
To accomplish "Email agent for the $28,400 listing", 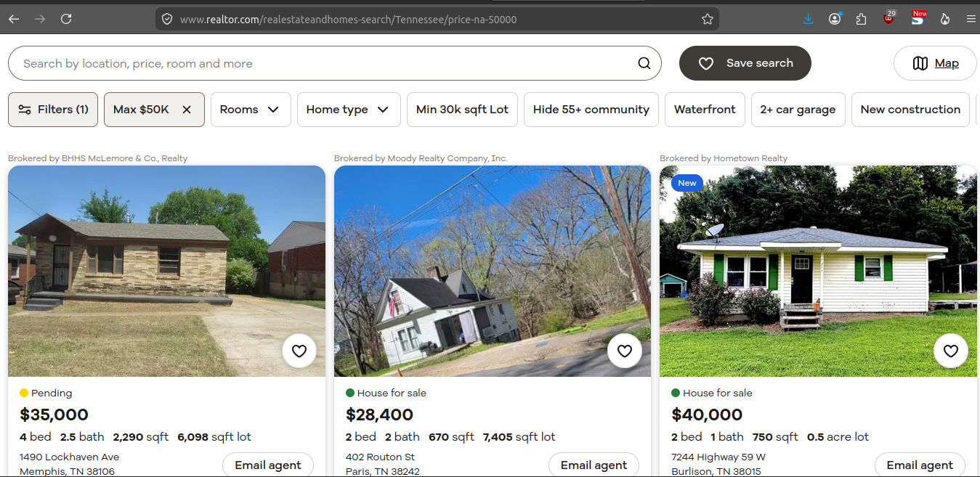I will click(x=594, y=465).
